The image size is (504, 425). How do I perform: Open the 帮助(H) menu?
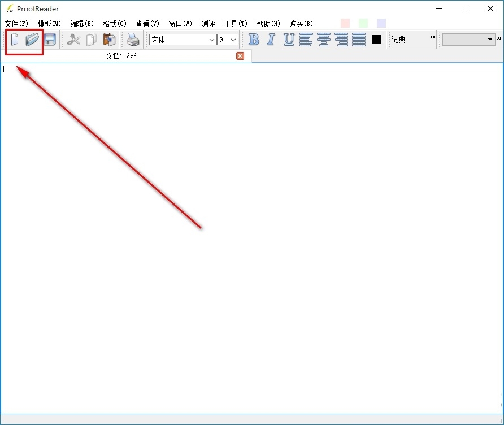pyautogui.click(x=268, y=24)
